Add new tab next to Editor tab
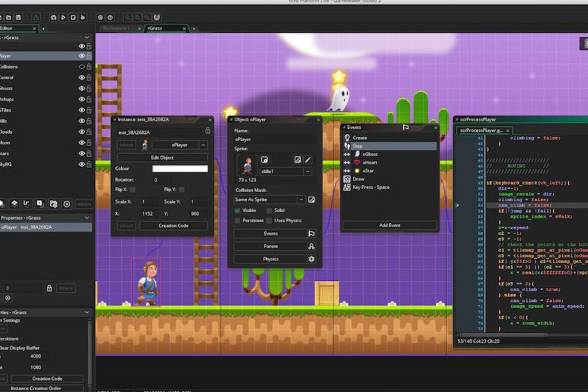 pyautogui.click(x=43, y=28)
